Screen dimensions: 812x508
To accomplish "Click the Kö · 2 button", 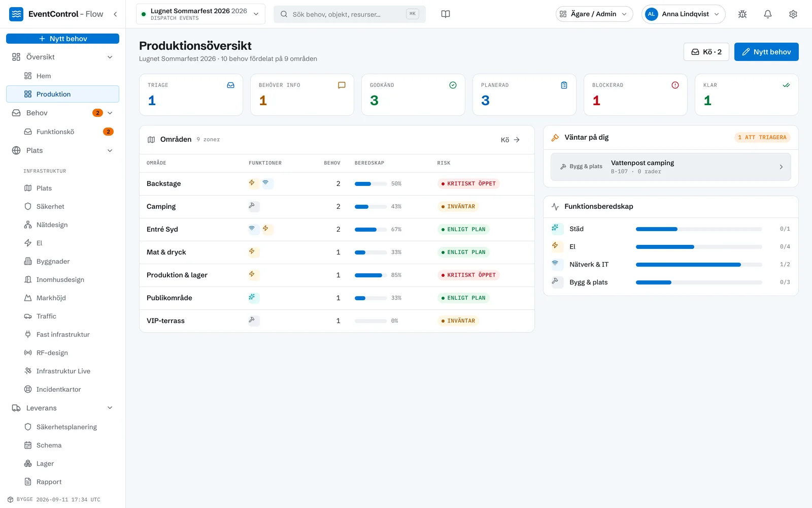I will [706, 52].
